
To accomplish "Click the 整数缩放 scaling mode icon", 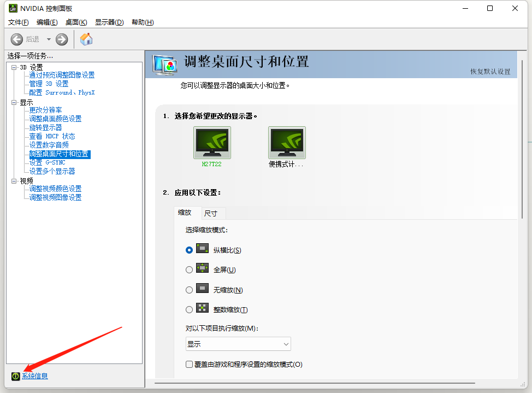I will (202, 308).
